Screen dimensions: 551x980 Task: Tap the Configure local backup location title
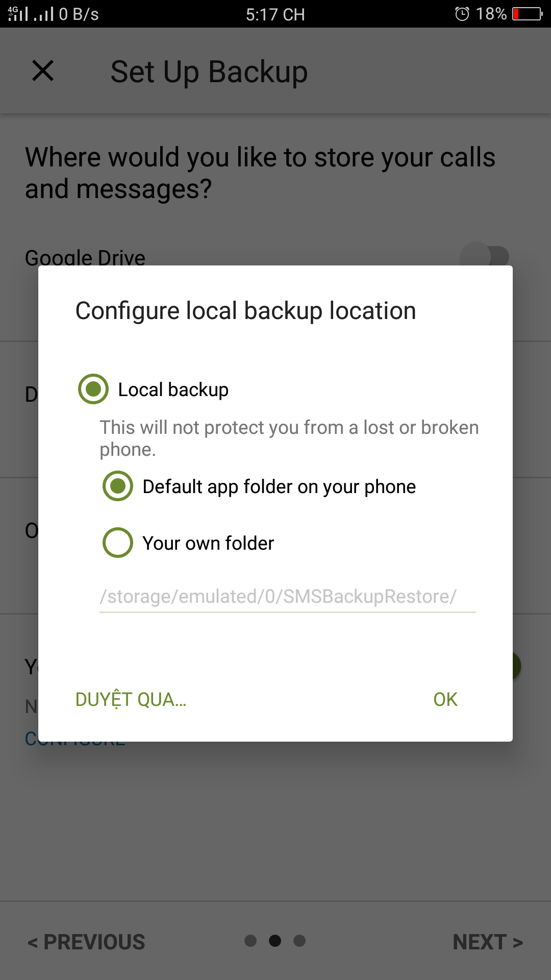point(245,311)
